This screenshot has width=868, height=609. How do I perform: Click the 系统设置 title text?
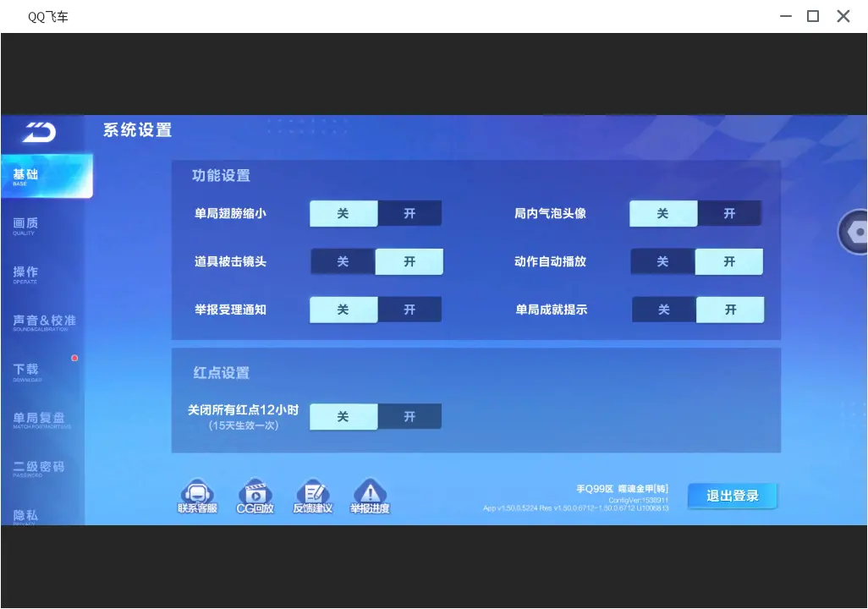(137, 130)
